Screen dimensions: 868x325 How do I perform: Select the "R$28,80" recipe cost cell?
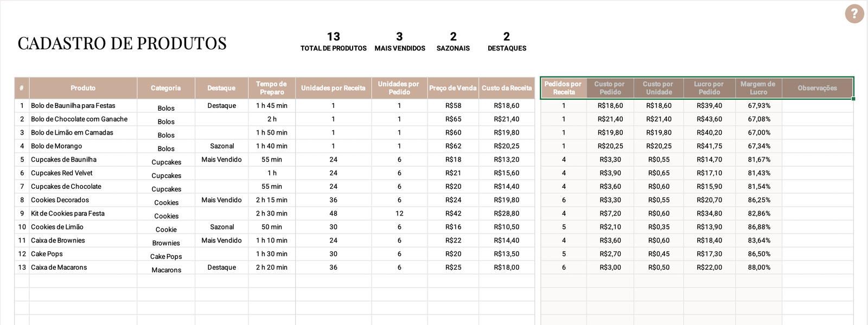tap(507, 214)
